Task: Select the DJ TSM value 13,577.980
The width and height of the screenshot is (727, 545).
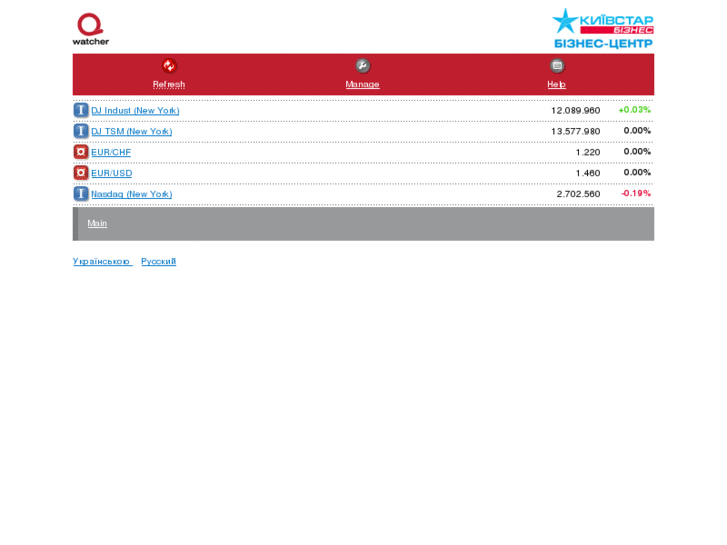Action: click(x=575, y=131)
